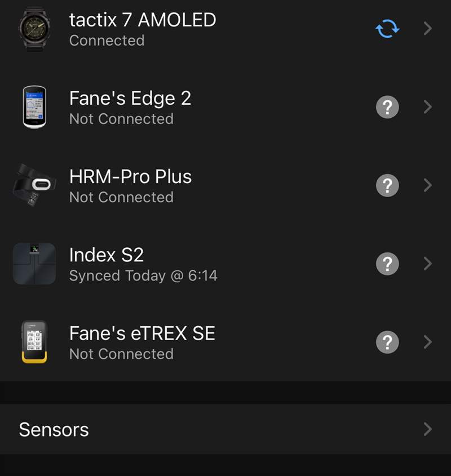Open the Index S2 device entry

tap(107, 255)
